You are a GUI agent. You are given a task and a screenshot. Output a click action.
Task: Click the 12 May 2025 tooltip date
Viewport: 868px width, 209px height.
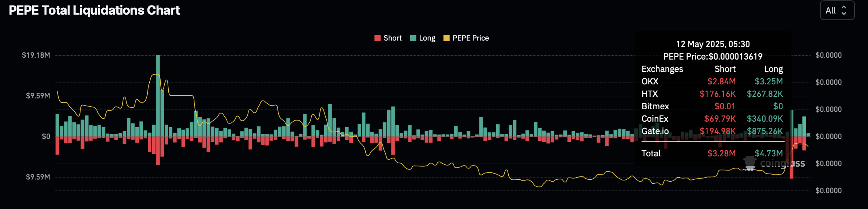[x=712, y=44]
